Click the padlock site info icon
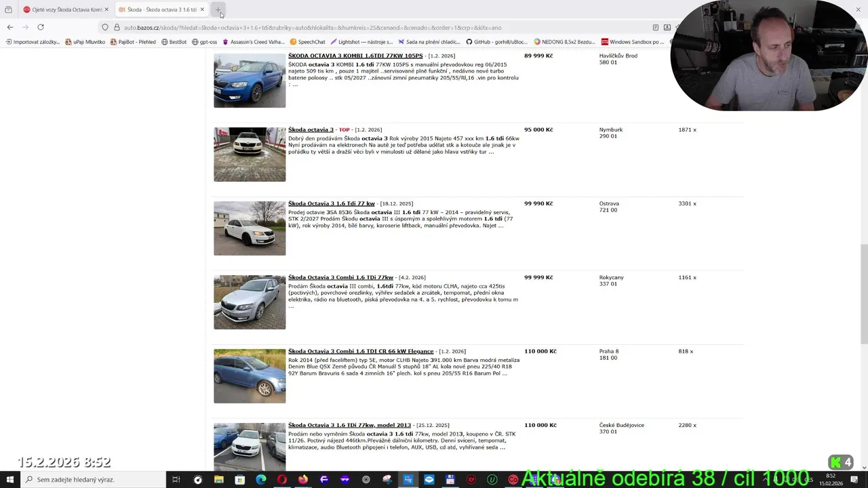The image size is (868, 488). [x=117, y=28]
